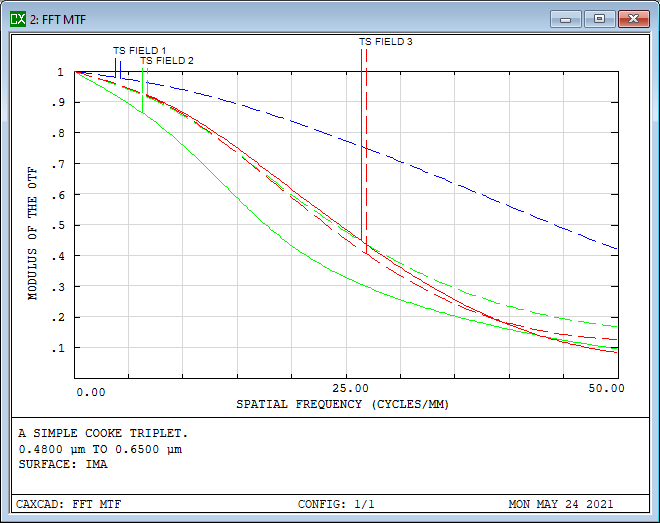660x523 pixels.
Task: Click the y-axis .8 label
Action: (x=58, y=133)
